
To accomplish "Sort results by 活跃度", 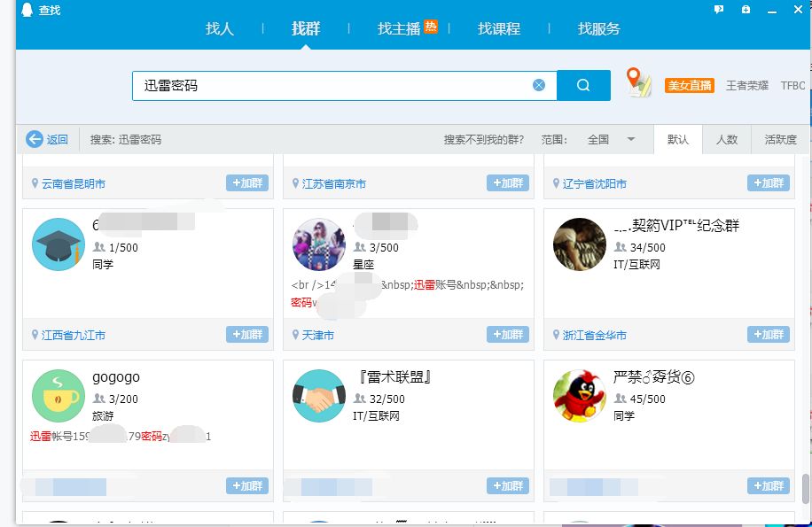I will pyautogui.click(x=780, y=139).
